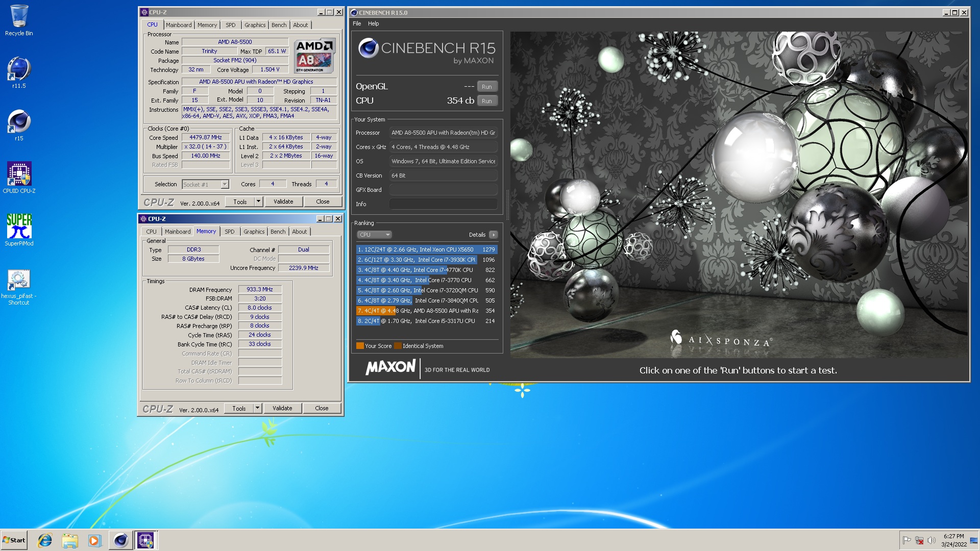Click the Details arrow in Ranking

pos(493,235)
